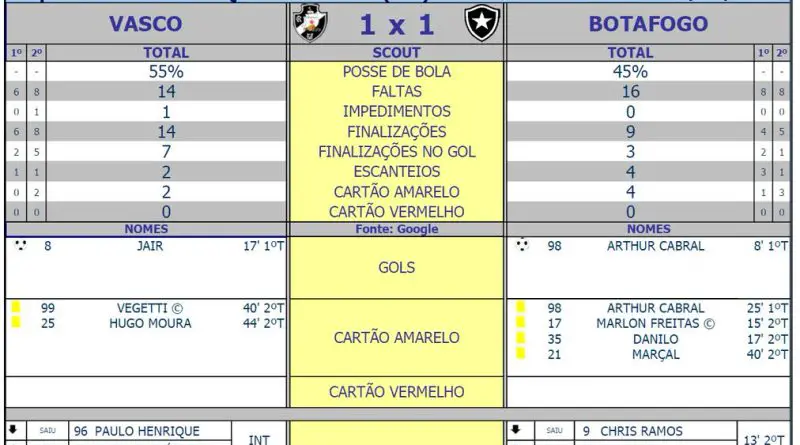
Task: Select the FINALIZAÇÕES NO GOL row label
Action: click(x=396, y=152)
